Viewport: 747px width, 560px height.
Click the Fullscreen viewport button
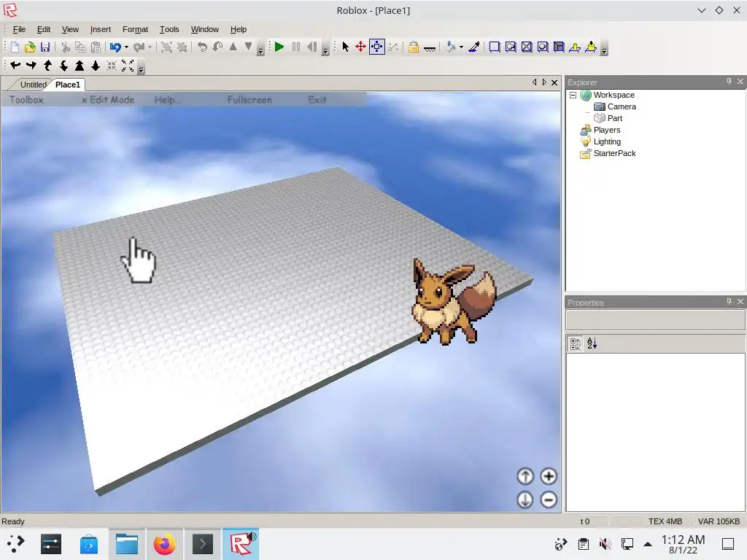point(249,100)
